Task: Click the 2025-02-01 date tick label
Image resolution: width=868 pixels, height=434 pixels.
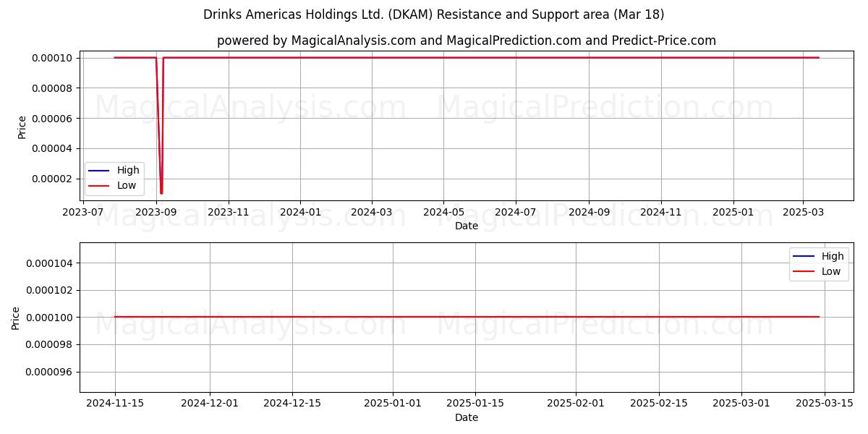Action: [x=576, y=403]
